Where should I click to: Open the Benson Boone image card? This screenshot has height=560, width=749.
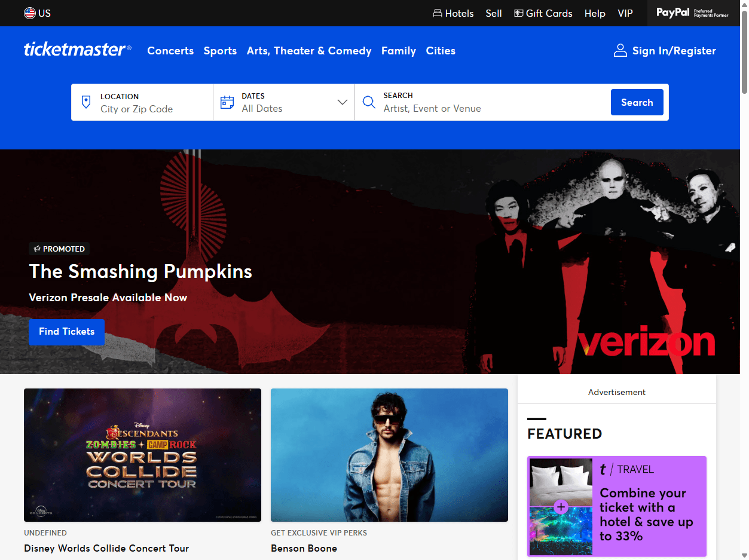389,455
